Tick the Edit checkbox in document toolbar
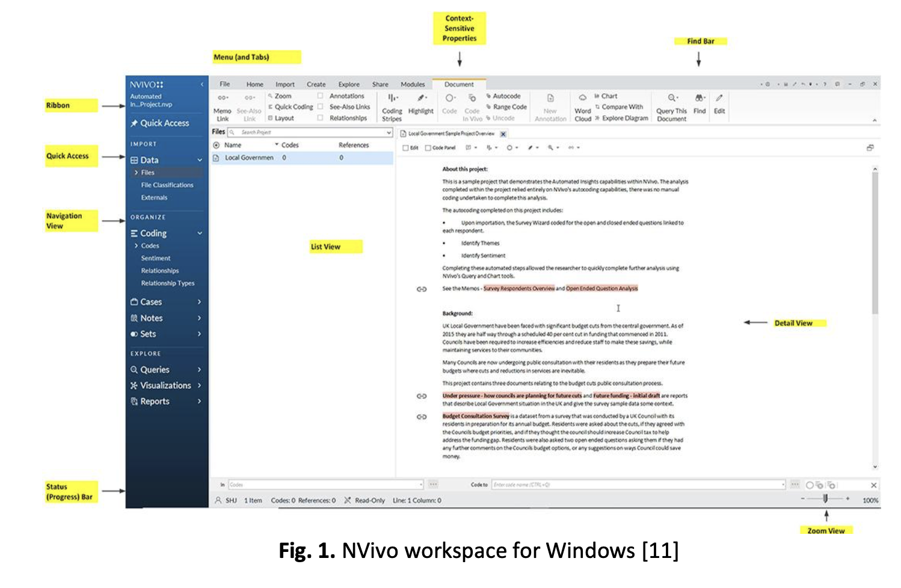Image resolution: width=901 pixels, height=588 pixels. click(406, 148)
